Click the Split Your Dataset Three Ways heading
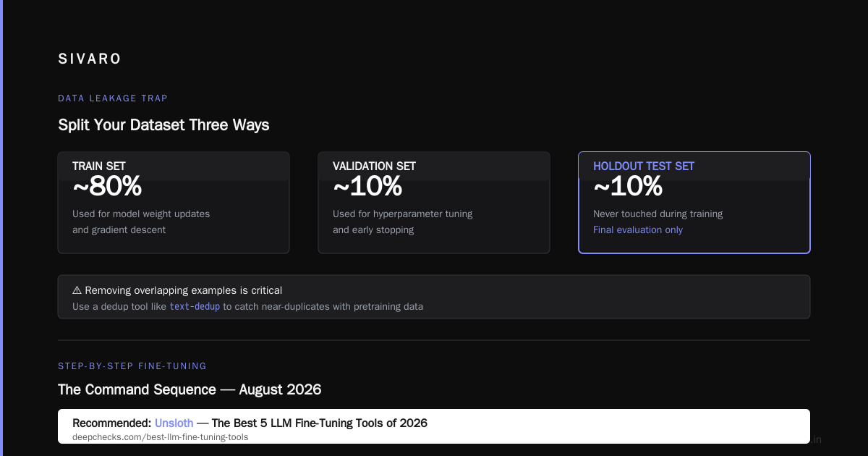This screenshot has height=456, width=868. (x=163, y=124)
